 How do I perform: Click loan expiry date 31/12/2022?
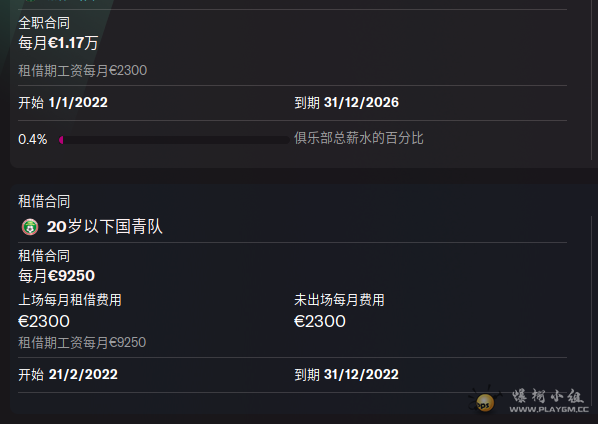coord(361,374)
